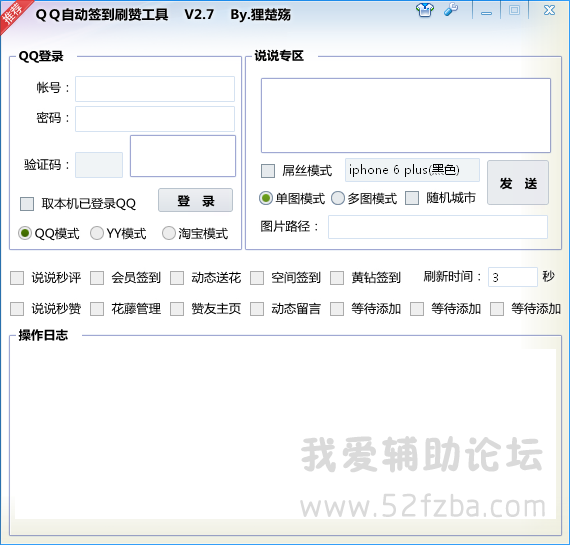Click the 发送 button
The image size is (570, 545).
tap(518, 183)
